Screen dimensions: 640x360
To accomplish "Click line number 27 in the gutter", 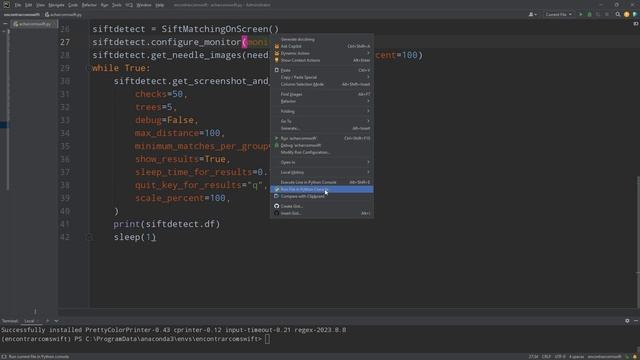I will point(65,42).
